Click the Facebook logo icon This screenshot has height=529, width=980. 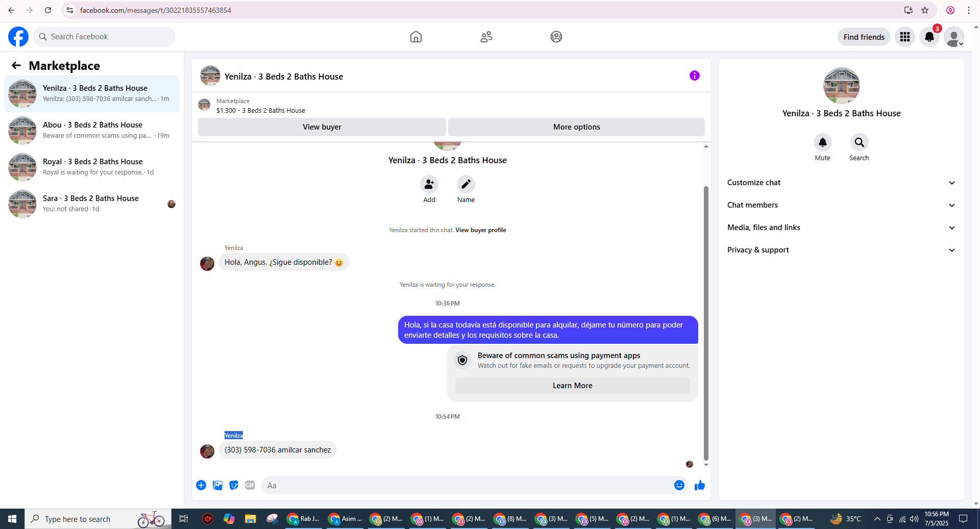click(18, 37)
